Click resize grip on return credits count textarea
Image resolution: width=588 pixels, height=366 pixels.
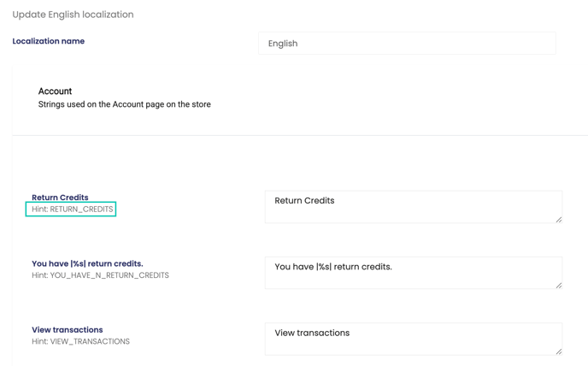point(559,286)
